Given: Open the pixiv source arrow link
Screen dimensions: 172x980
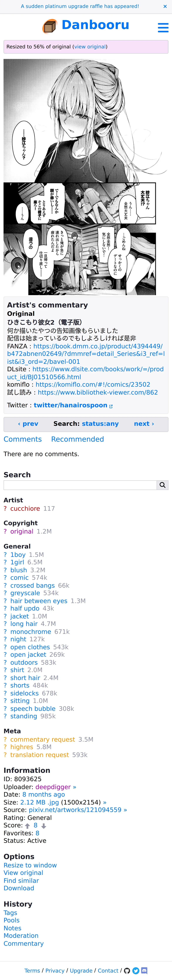Looking at the screenshot, I should pyautogui.click(x=125, y=810).
